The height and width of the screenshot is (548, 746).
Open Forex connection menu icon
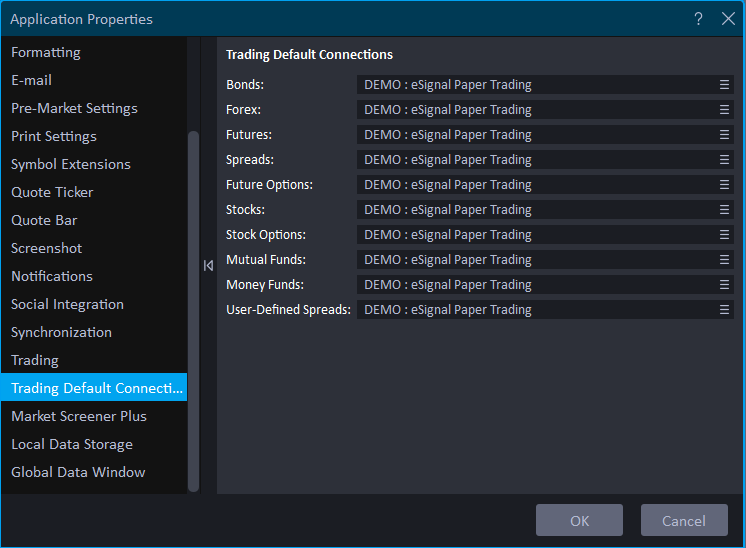click(x=724, y=110)
